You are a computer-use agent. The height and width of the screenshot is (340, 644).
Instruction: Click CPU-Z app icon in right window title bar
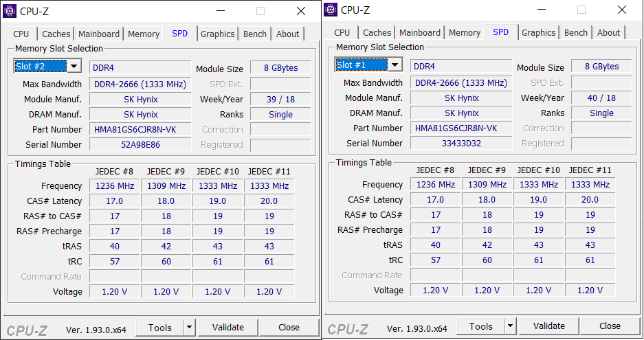click(330, 10)
